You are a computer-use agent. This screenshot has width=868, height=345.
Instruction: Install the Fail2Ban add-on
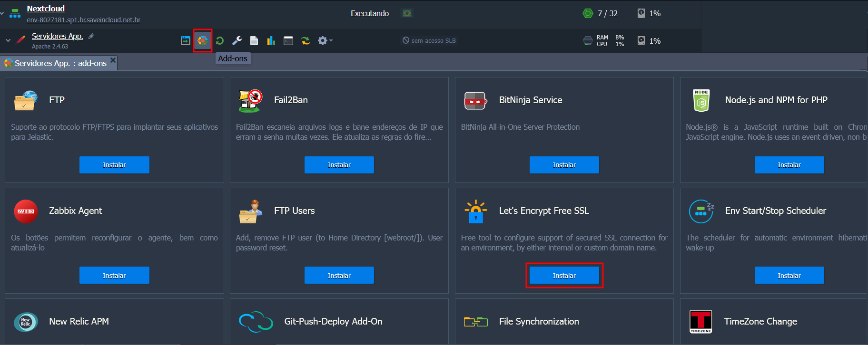pyautogui.click(x=339, y=165)
